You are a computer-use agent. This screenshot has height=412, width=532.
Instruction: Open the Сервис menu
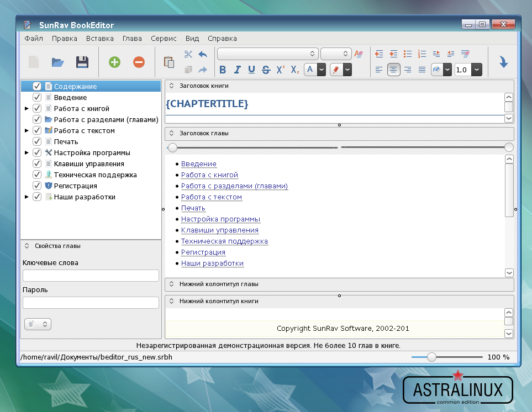(x=164, y=39)
